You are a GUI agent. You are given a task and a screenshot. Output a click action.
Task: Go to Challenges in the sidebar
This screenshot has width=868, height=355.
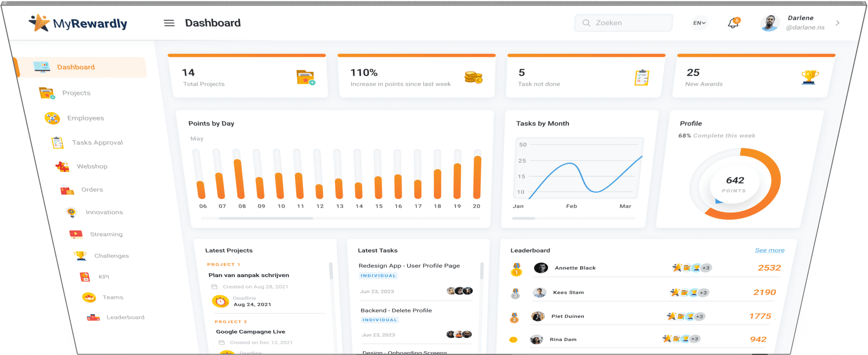(x=112, y=256)
